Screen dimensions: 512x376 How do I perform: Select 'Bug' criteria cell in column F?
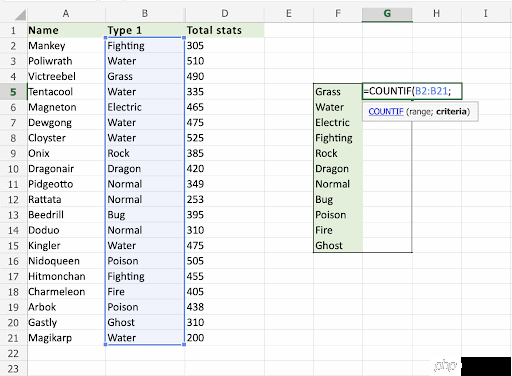pyautogui.click(x=338, y=199)
